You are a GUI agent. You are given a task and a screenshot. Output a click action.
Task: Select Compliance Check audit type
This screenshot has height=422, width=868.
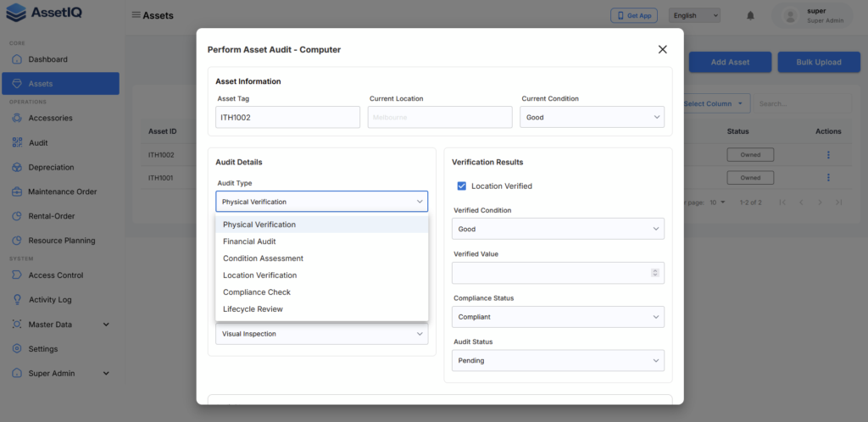pos(321,292)
